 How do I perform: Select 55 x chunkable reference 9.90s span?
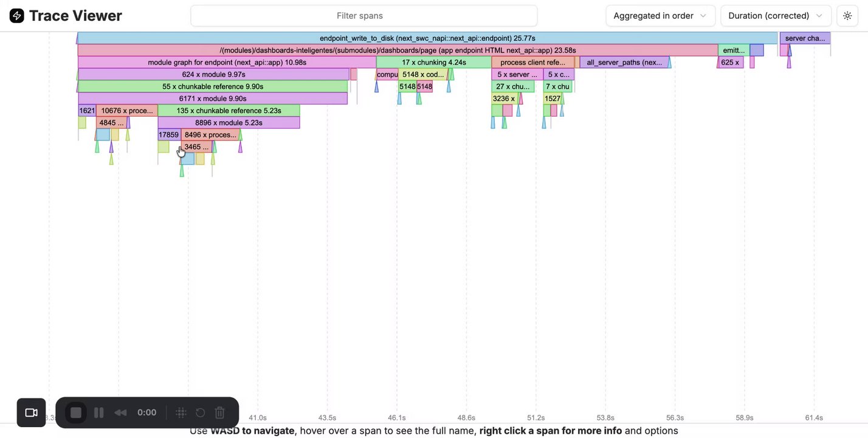(213, 86)
